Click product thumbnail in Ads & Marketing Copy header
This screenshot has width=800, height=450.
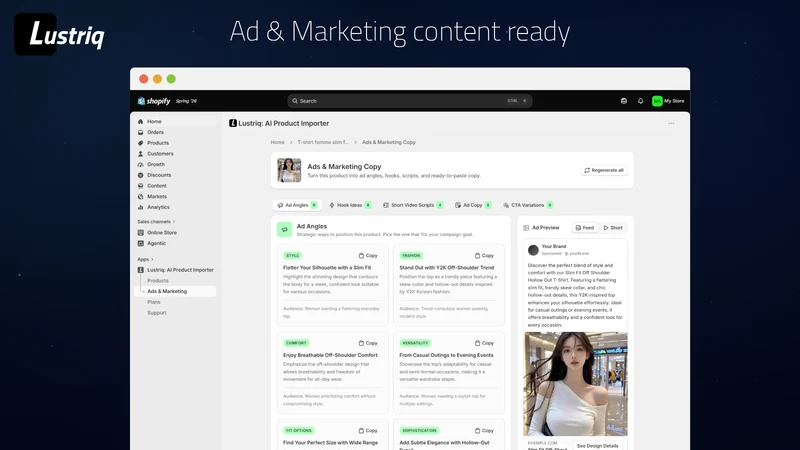(289, 170)
